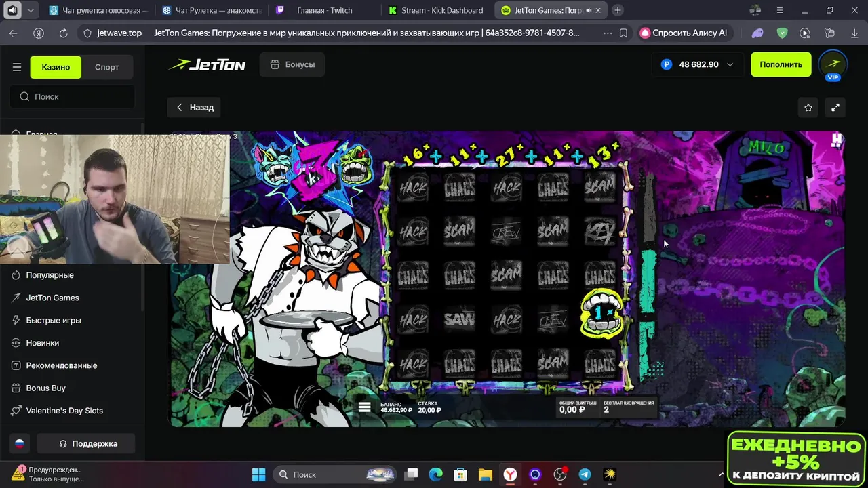This screenshot has height=488, width=868.
Task: Close the JetTon Games browser tab
Action: point(599,10)
